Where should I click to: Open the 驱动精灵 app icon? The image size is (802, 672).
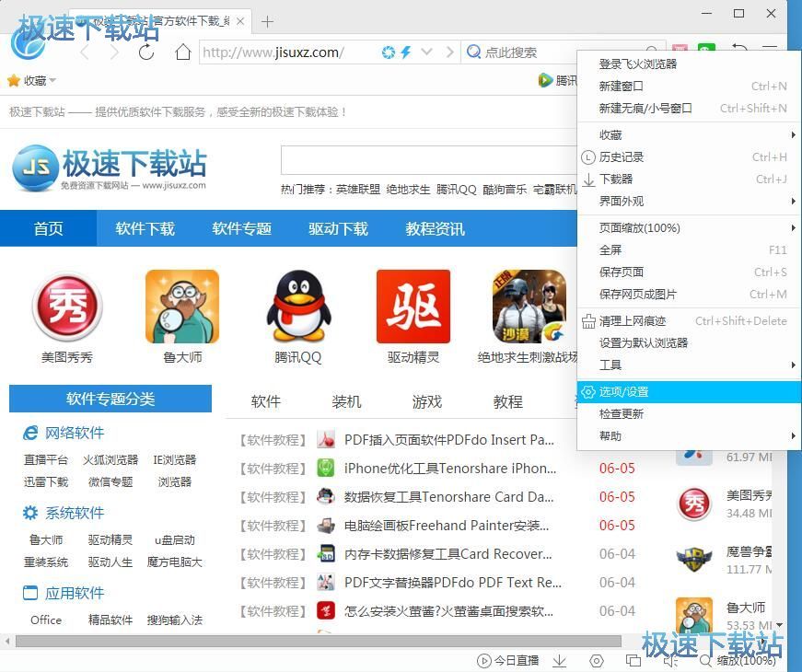click(x=413, y=307)
